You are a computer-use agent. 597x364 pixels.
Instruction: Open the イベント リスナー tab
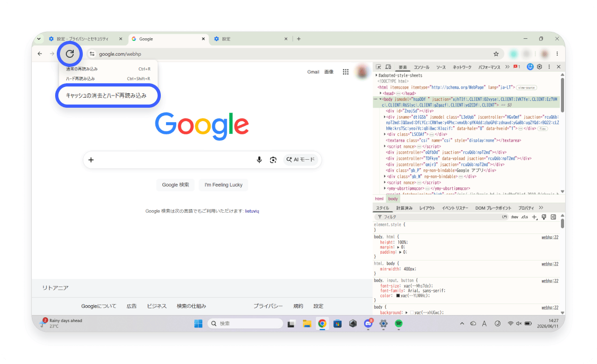click(x=455, y=208)
